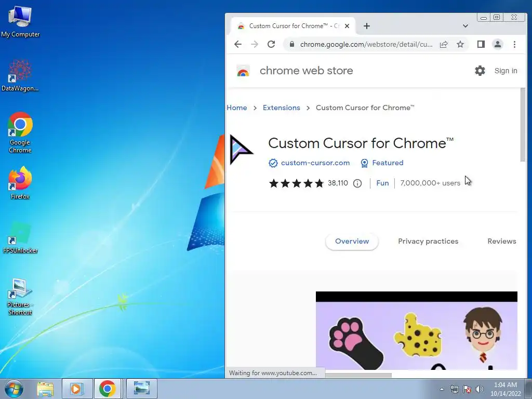Click the Custom Cursor for Chrome heading
The image size is (532, 399).
click(x=361, y=143)
